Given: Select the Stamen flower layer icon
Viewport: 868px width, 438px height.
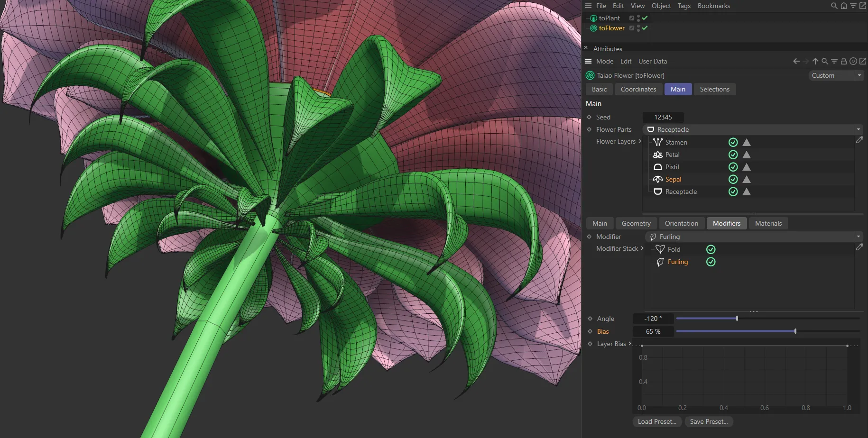Looking at the screenshot, I should point(658,142).
